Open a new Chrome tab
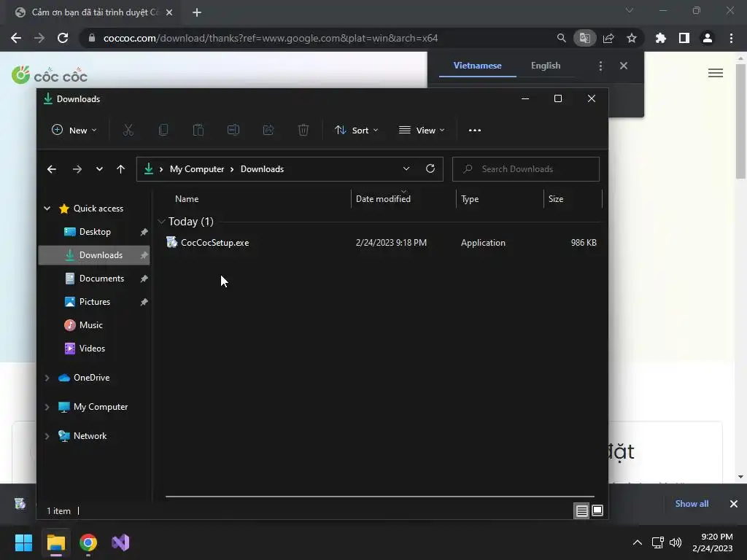747x560 pixels. pyautogui.click(x=197, y=12)
